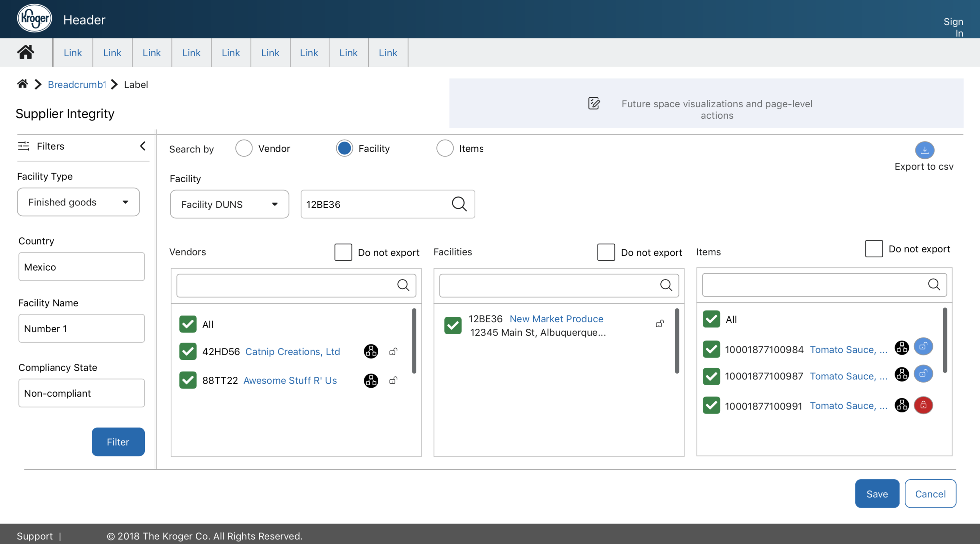Click search magnifier in 12BE36 facility field
The image size is (980, 544).
coord(459,204)
